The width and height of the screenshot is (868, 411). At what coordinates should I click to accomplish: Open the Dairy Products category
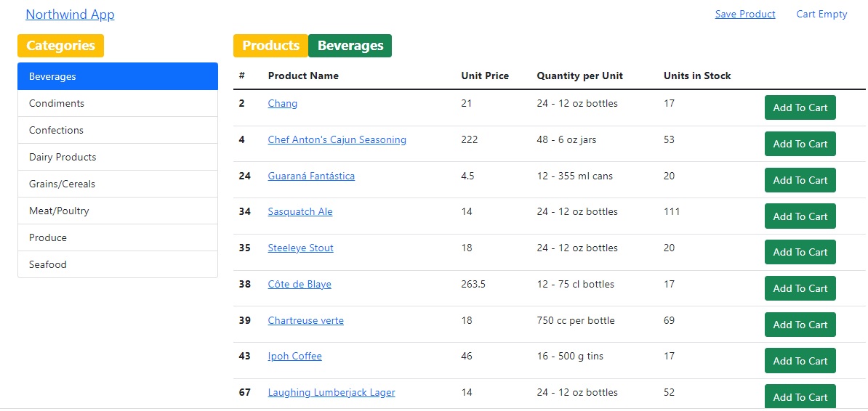[x=118, y=157]
